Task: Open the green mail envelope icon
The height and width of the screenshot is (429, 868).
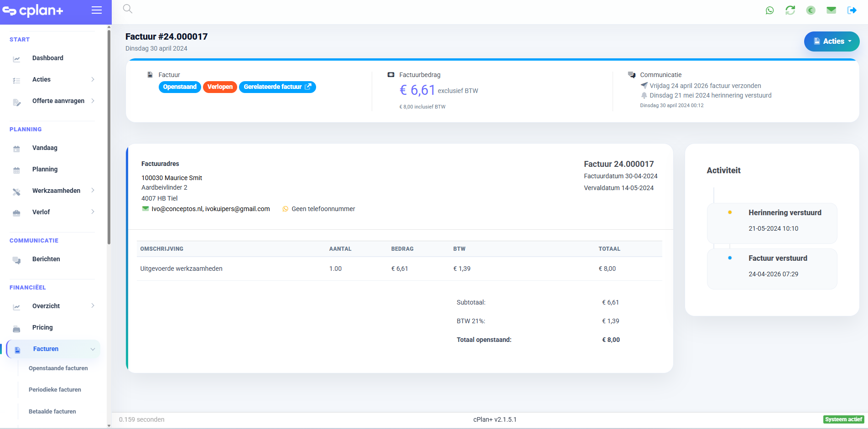Action: pos(831,10)
